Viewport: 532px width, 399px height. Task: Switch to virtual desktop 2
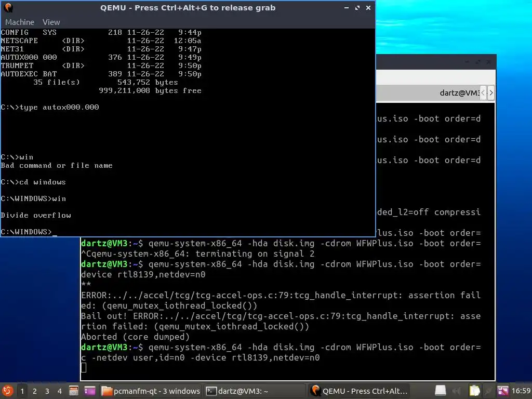point(35,391)
